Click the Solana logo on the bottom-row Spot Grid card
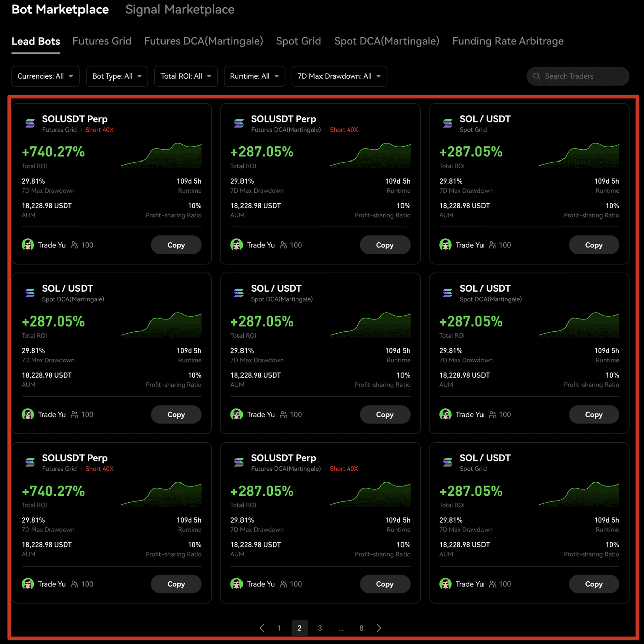The image size is (644, 644). tap(448, 462)
